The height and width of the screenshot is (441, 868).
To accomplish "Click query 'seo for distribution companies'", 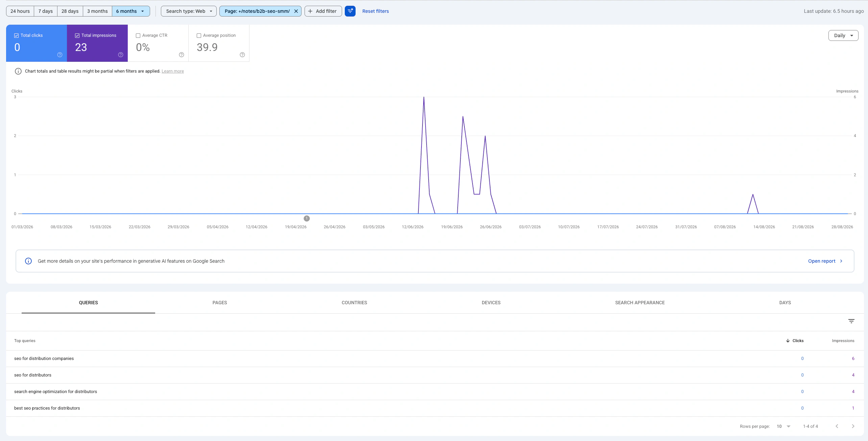I will point(44,359).
